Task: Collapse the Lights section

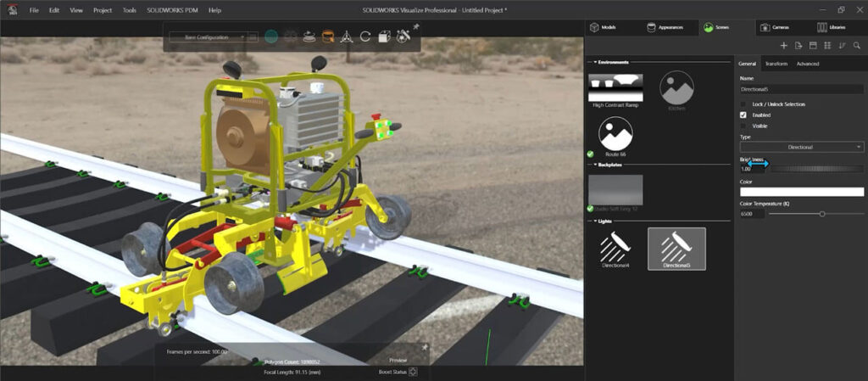Action: click(x=594, y=221)
